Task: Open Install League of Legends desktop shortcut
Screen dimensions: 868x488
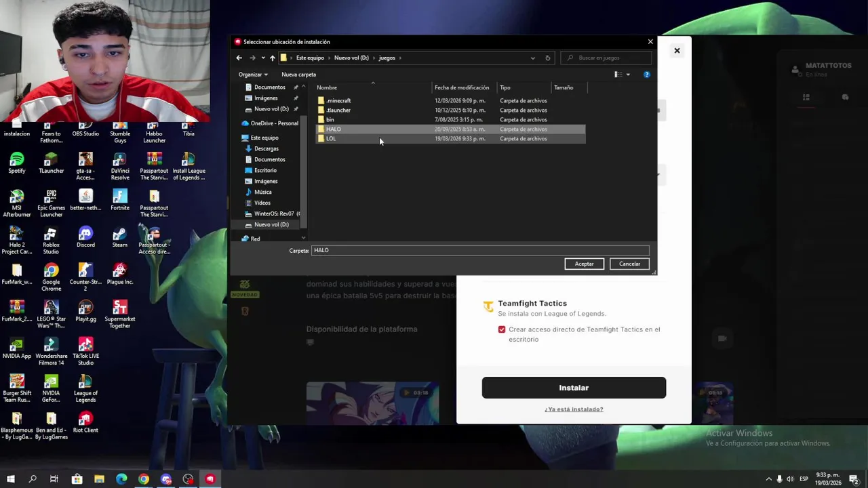Action: coord(189,167)
